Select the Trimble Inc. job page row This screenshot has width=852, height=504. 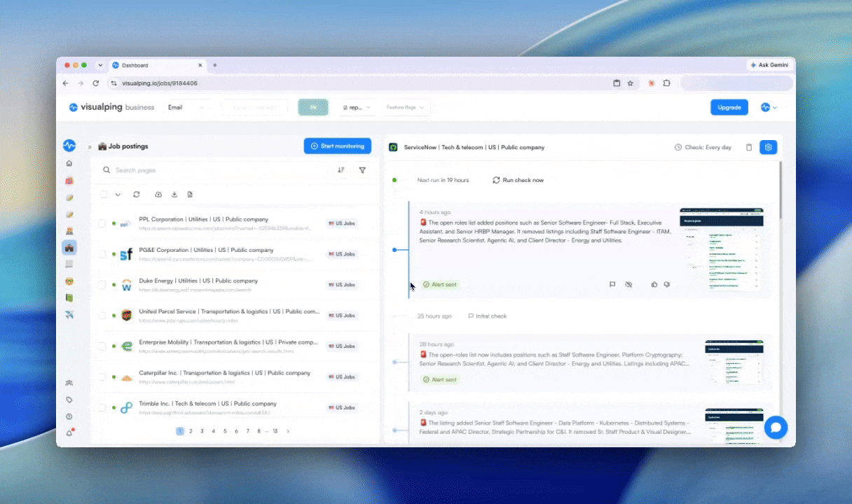pos(235,407)
